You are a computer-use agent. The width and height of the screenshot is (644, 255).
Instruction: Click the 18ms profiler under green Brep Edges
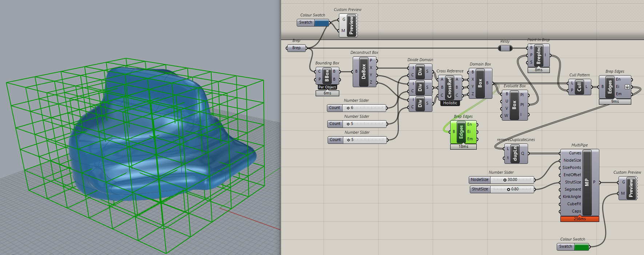[463, 147]
